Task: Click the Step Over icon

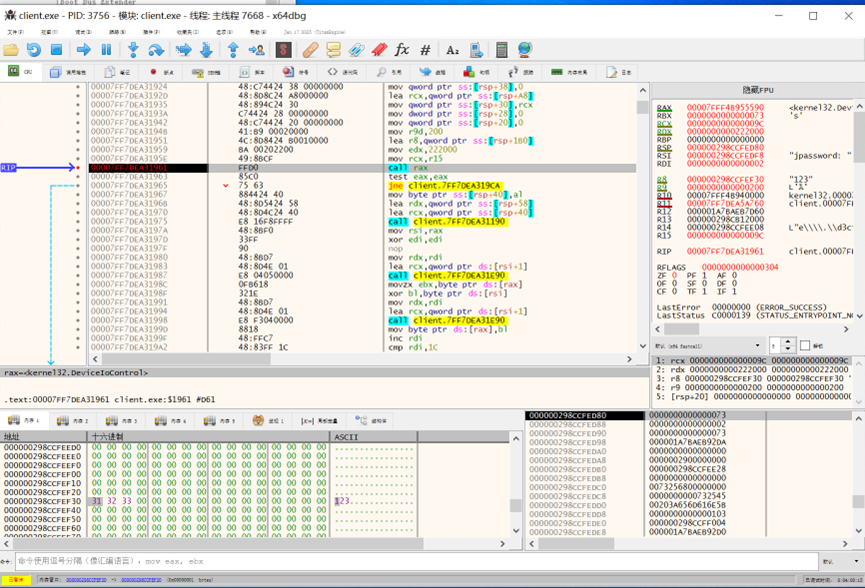Action: [x=156, y=49]
